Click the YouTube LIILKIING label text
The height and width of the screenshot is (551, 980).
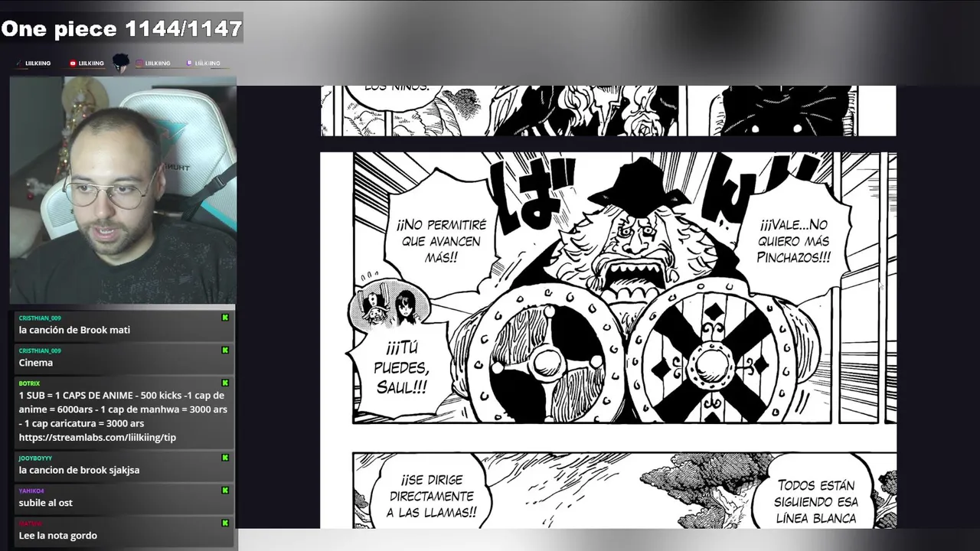click(x=91, y=64)
